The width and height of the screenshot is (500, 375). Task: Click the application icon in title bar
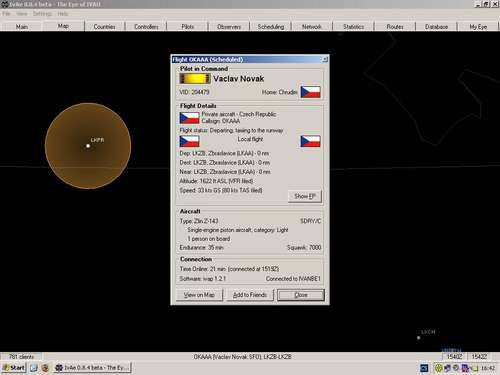[5, 5]
